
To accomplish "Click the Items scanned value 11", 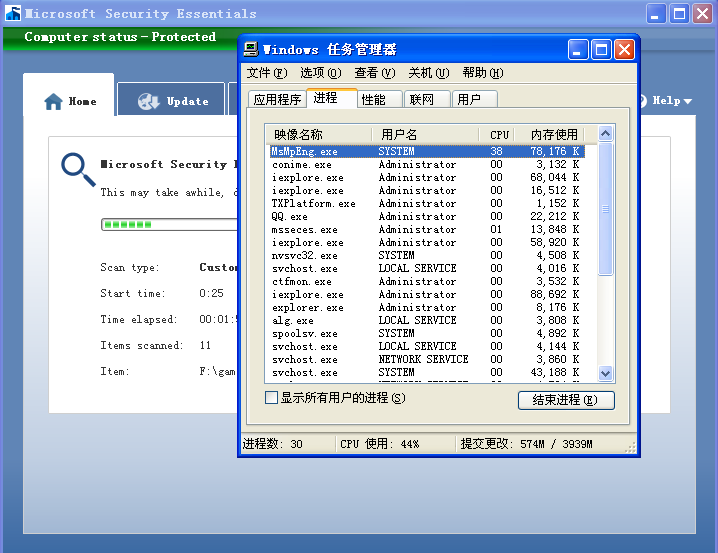I will coord(205,346).
